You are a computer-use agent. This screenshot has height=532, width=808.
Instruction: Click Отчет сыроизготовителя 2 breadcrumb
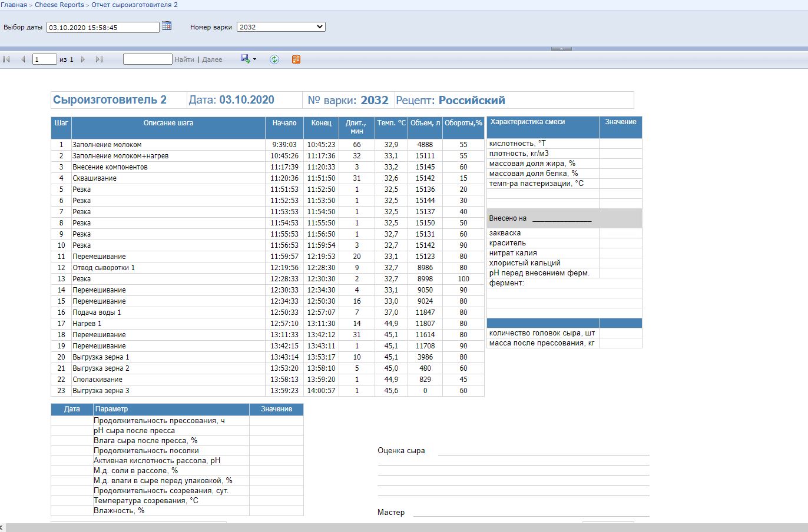point(134,5)
